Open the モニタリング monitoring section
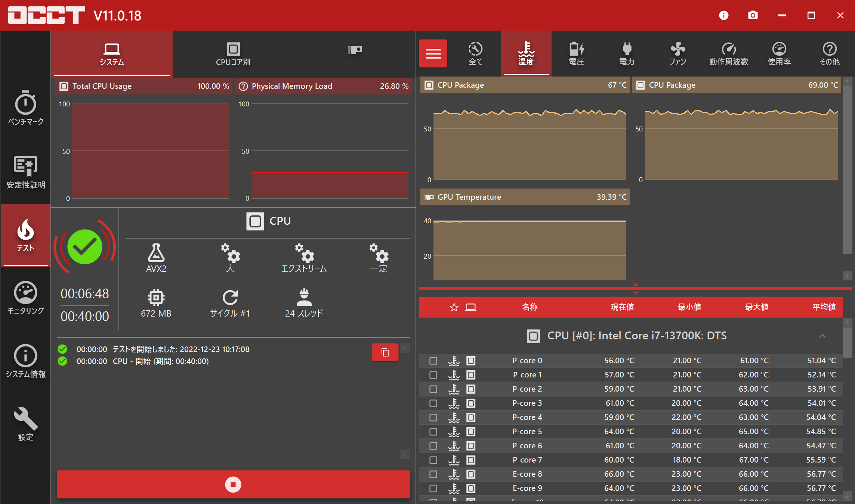The image size is (855, 504). click(25, 298)
